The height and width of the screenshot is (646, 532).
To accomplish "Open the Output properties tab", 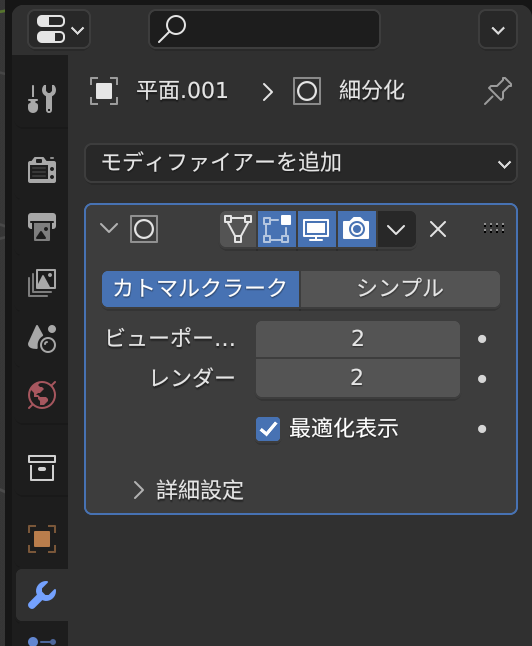I will tap(42, 227).
